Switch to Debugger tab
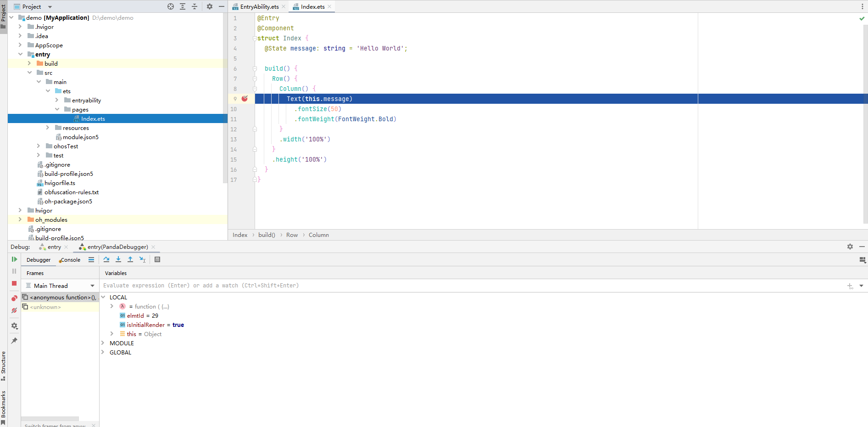The height and width of the screenshot is (427, 868). (39, 260)
